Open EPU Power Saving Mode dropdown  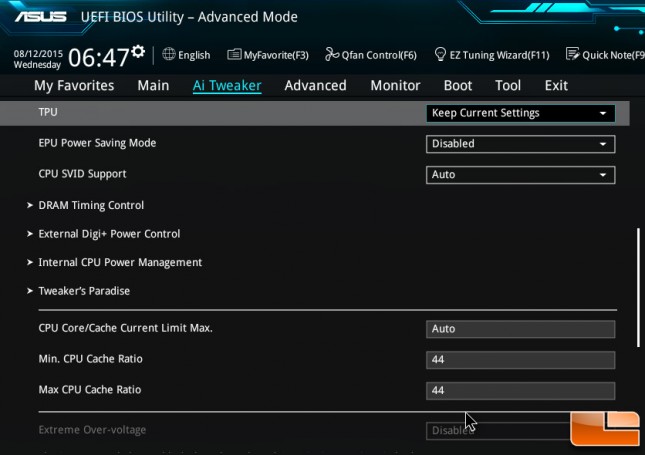point(521,144)
